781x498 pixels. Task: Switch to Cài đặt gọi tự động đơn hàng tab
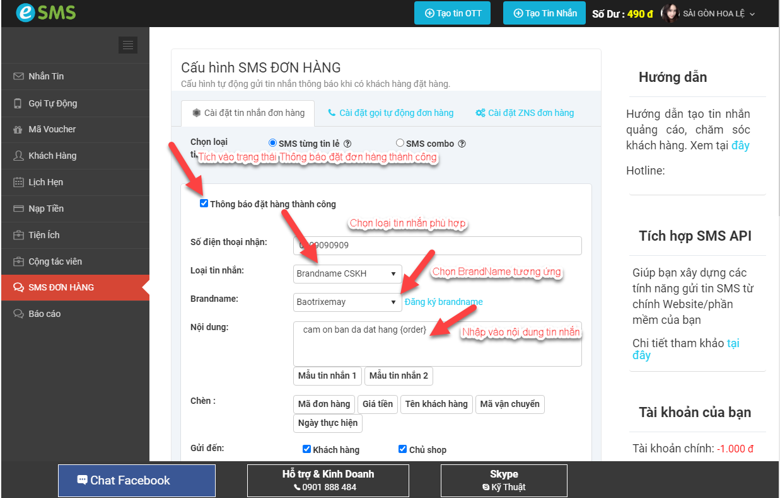click(391, 113)
